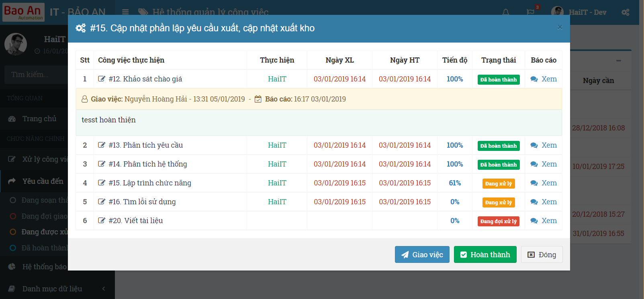Click edit icon beside #15 Lập trình chức năng
This screenshot has width=644, height=299.
[x=102, y=183]
